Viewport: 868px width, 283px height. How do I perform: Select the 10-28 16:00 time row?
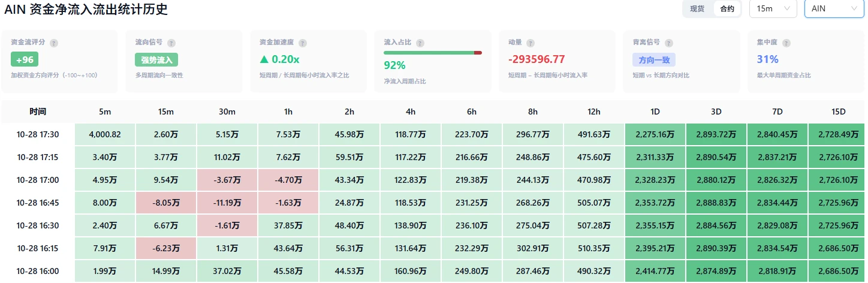coord(38,271)
